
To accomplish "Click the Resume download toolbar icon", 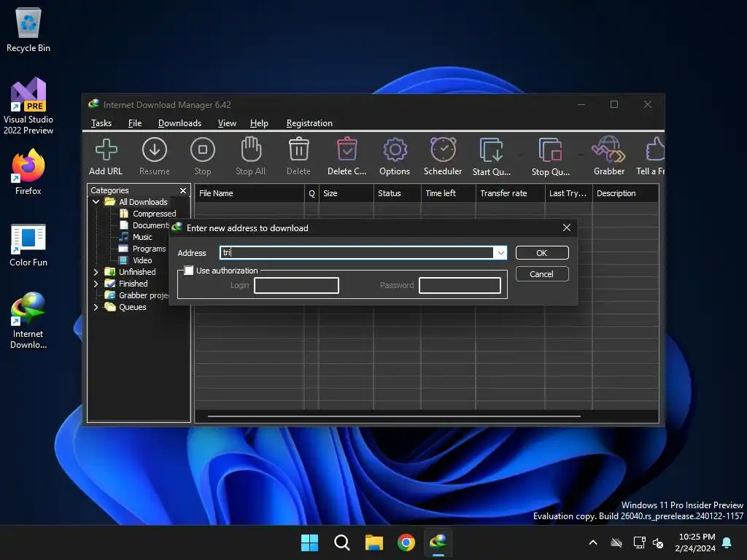I will [x=155, y=149].
